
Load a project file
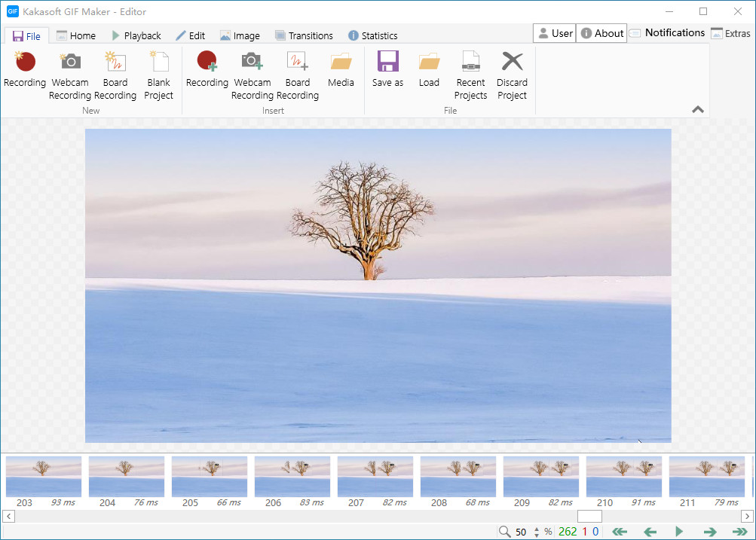point(429,70)
